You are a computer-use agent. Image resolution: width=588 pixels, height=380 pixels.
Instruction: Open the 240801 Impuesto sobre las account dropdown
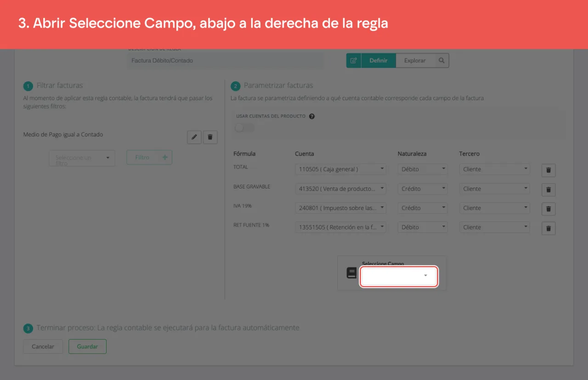(x=340, y=208)
